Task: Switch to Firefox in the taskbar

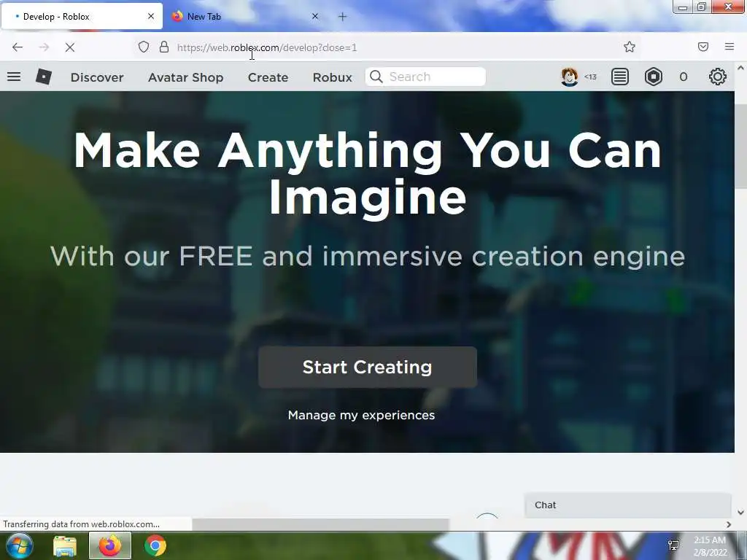Action: [110, 545]
